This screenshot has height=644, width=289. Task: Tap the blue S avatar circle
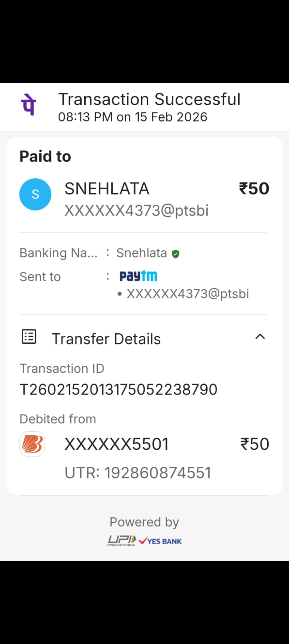tap(35, 194)
